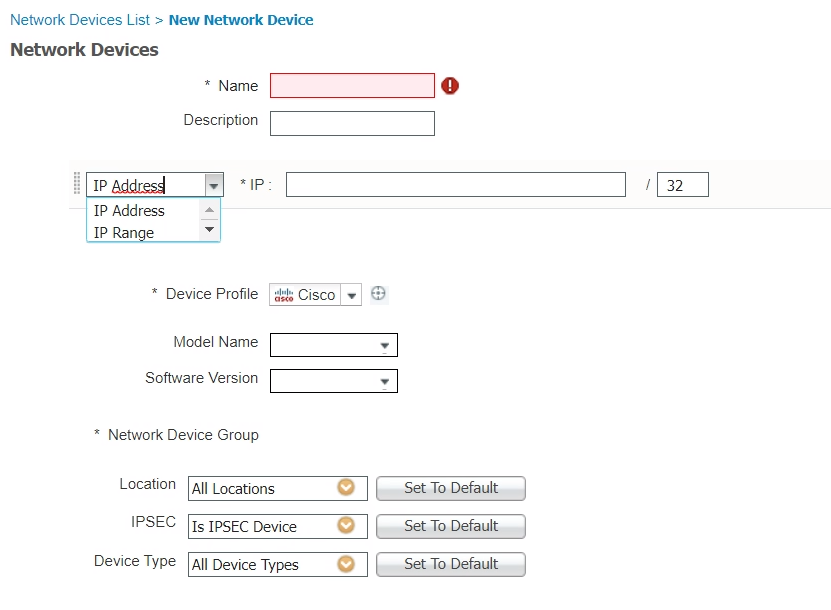831x610 pixels.
Task: Expand the Device Profile dropdown arrow
Action: (x=351, y=296)
